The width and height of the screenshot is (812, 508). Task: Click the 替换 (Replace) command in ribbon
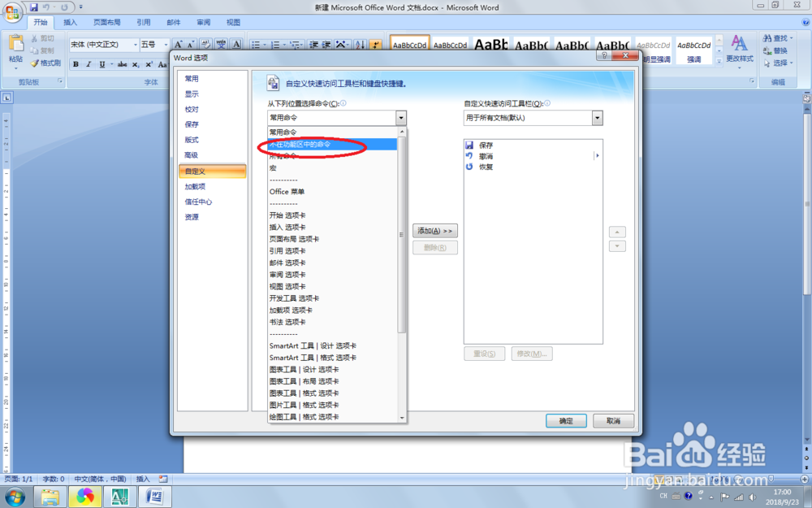[775, 50]
